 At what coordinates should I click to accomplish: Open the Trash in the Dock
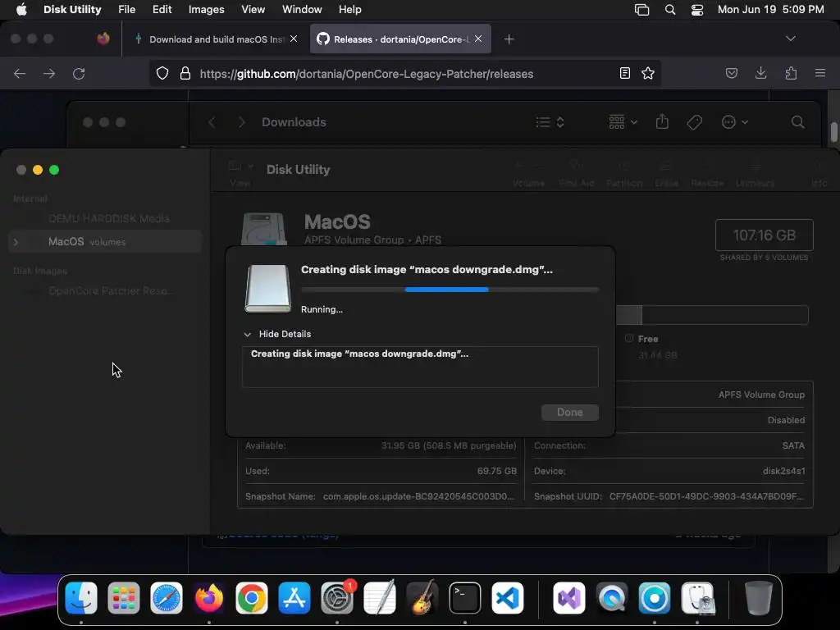tap(759, 598)
